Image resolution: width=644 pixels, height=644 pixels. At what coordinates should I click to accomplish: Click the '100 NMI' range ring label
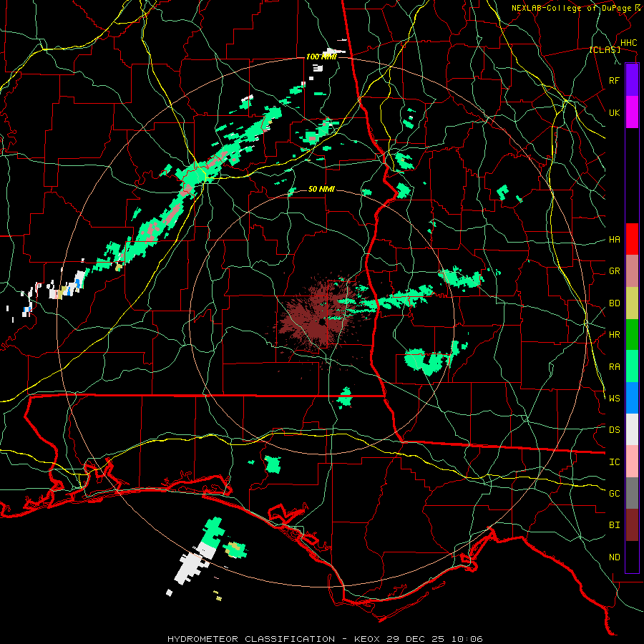click(321, 57)
